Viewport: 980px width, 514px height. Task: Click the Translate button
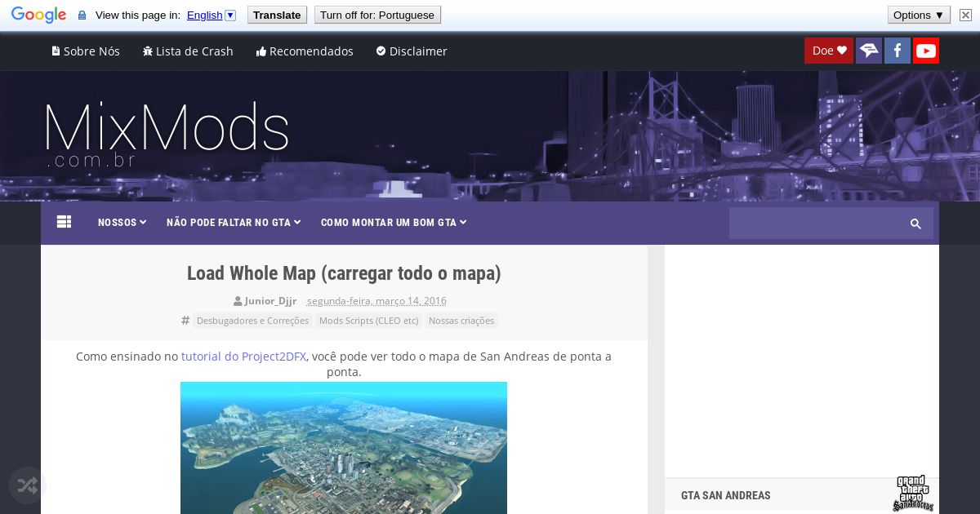(x=277, y=15)
